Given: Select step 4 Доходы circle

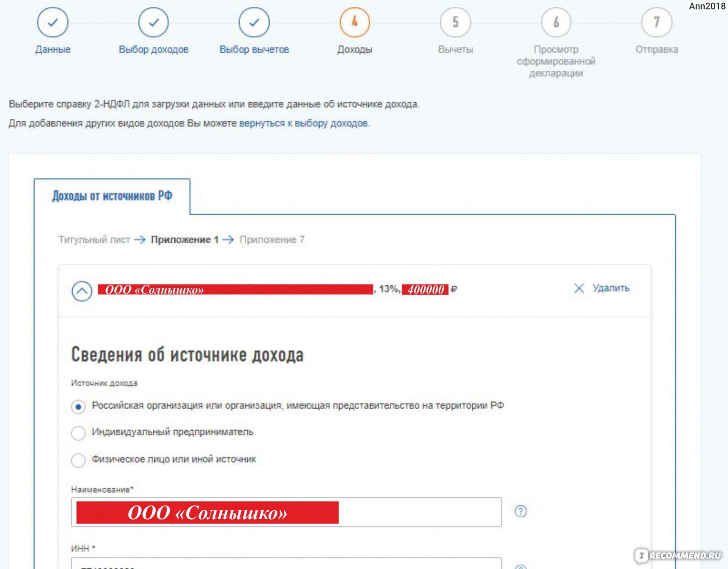Looking at the screenshot, I should coord(355,22).
